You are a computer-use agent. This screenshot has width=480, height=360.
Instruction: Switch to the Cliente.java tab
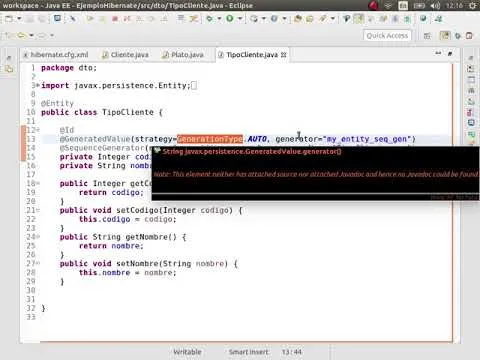click(125, 55)
